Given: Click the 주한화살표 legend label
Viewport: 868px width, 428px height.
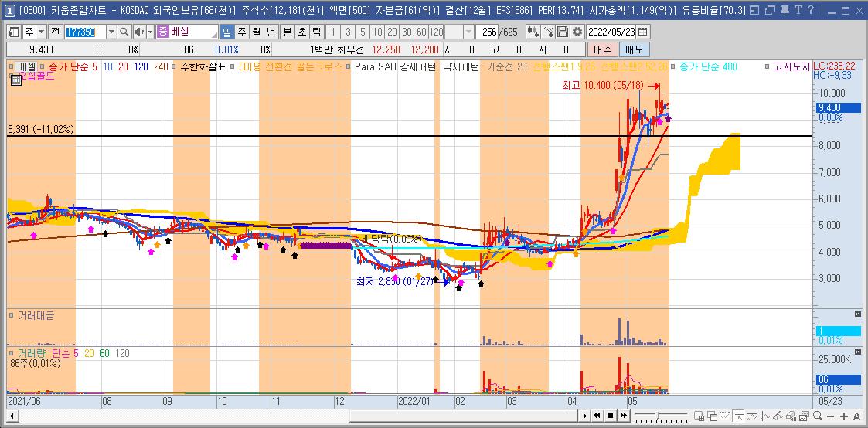Looking at the screenshot, I should tap(204, 67).
